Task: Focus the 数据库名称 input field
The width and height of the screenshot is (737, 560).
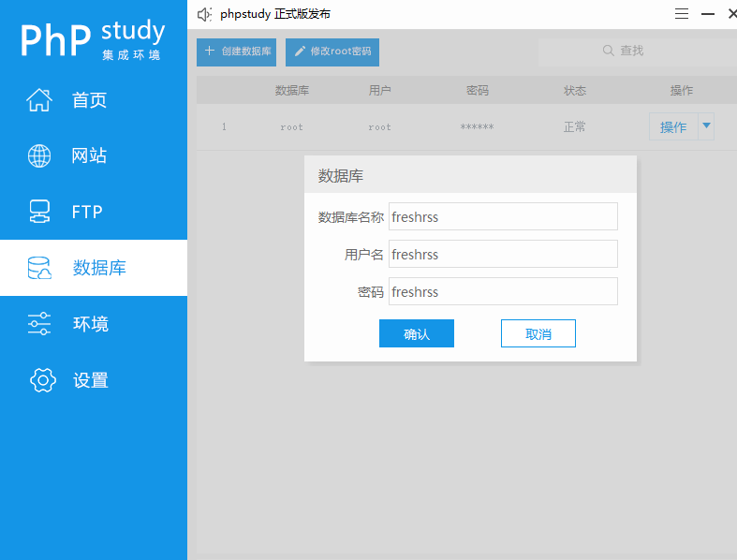Action: pos(503,216)
